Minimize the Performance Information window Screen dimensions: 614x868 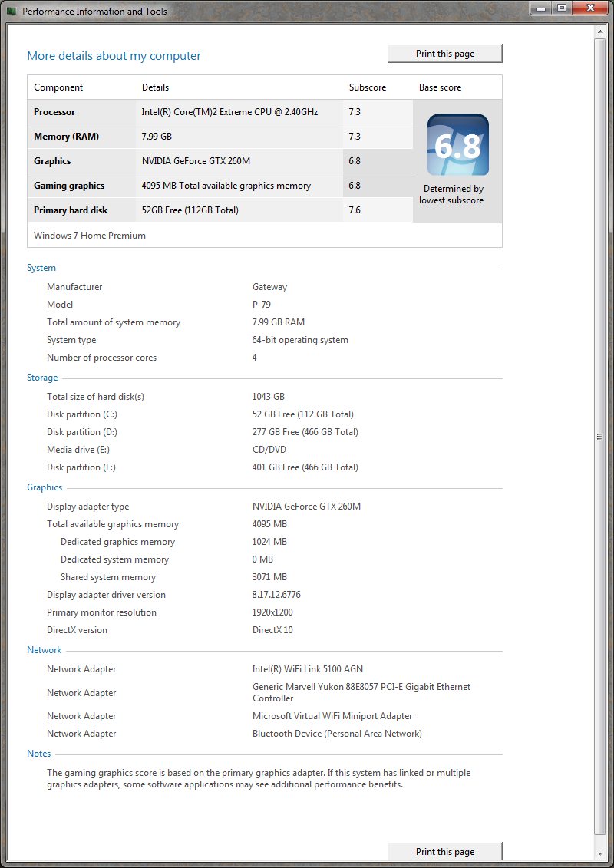tap(542, 8)
